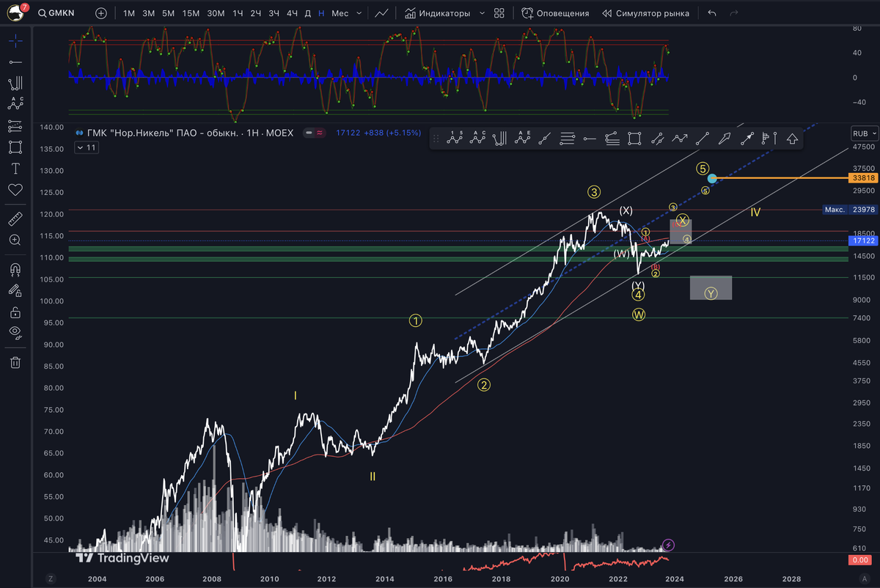Click the trash can remove objects icon

(15, 361)
